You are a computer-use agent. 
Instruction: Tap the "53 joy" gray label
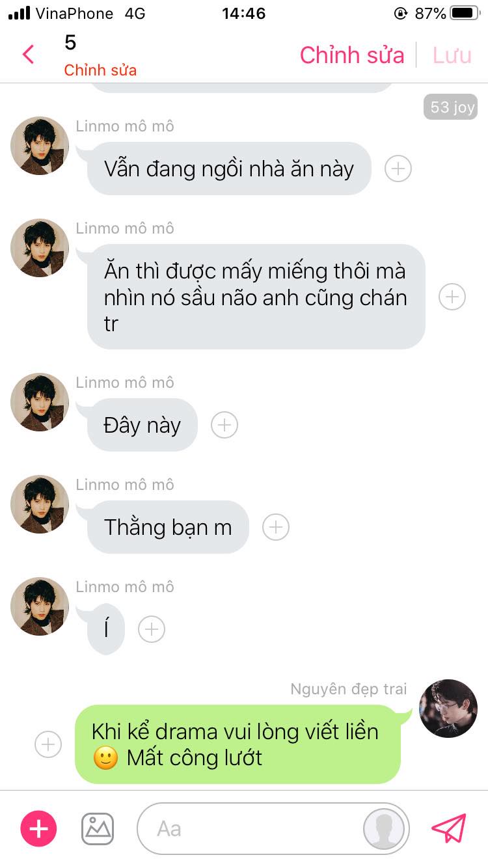coord(450,107)
